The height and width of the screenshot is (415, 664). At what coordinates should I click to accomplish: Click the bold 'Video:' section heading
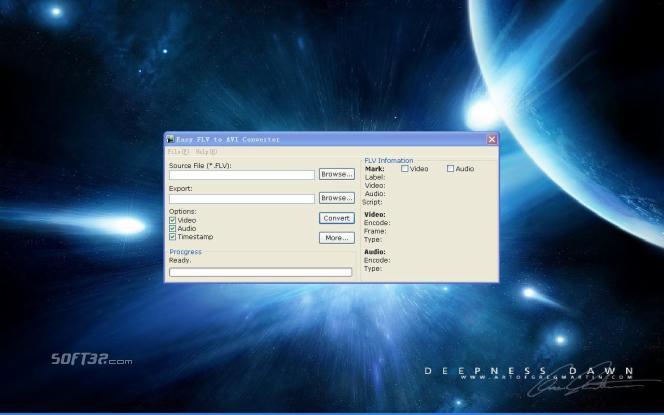point(375,214)
